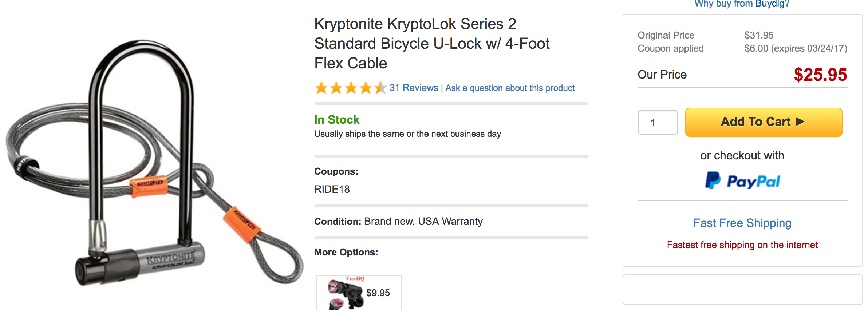Click the Fast Free Shipping link
This screenshot has width=868, height=310.
point(742,223)
